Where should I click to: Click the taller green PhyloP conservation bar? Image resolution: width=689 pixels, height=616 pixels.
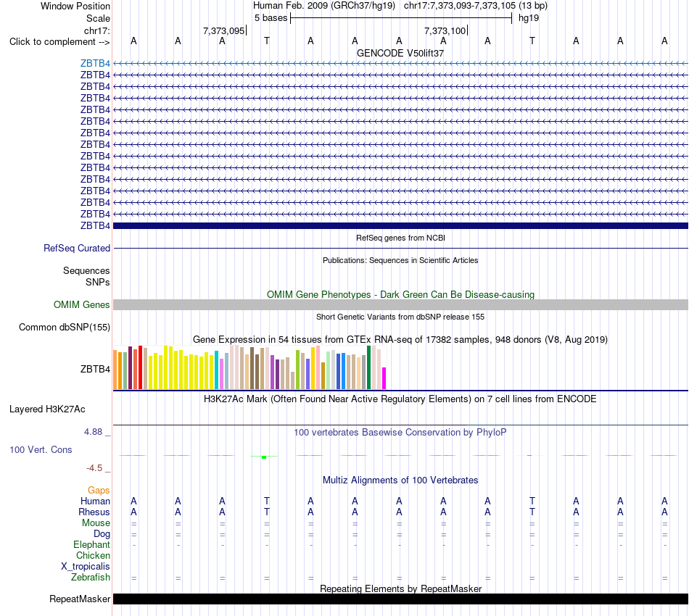coord(264,457)
